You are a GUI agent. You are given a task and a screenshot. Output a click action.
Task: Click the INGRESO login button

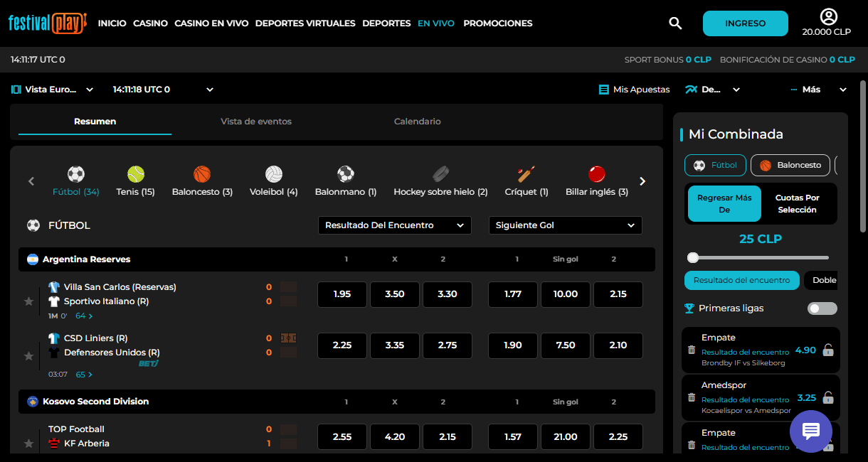point(746,23)
